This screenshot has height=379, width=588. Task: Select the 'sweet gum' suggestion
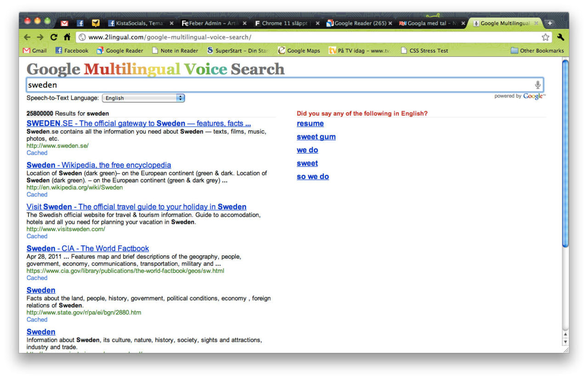316,137
